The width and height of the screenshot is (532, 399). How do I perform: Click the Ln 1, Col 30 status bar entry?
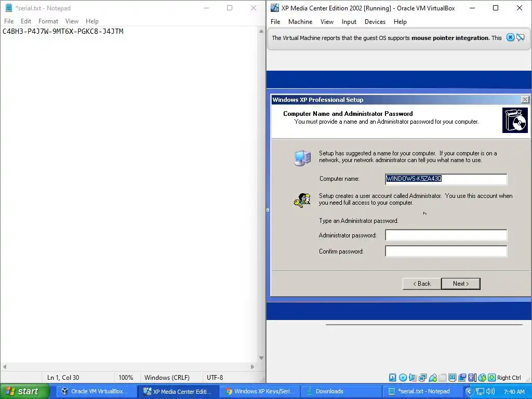click(63, 377)
